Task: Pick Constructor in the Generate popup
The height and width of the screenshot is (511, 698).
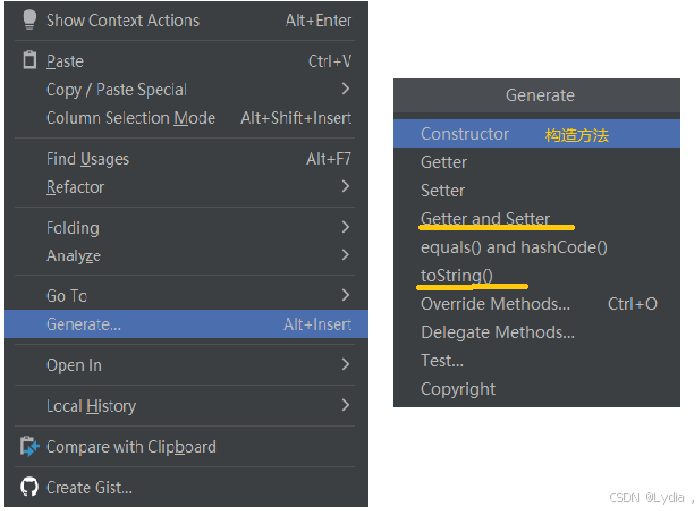Action: (465, 134)
